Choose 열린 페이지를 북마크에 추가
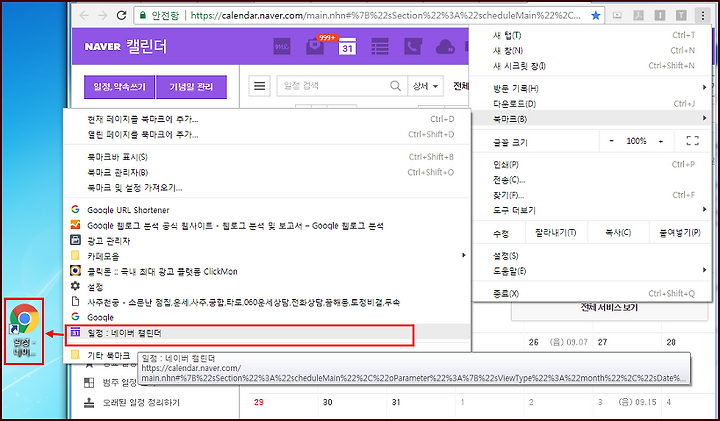The width and height of the screenshot is (720, 421). tap(267, 135)
